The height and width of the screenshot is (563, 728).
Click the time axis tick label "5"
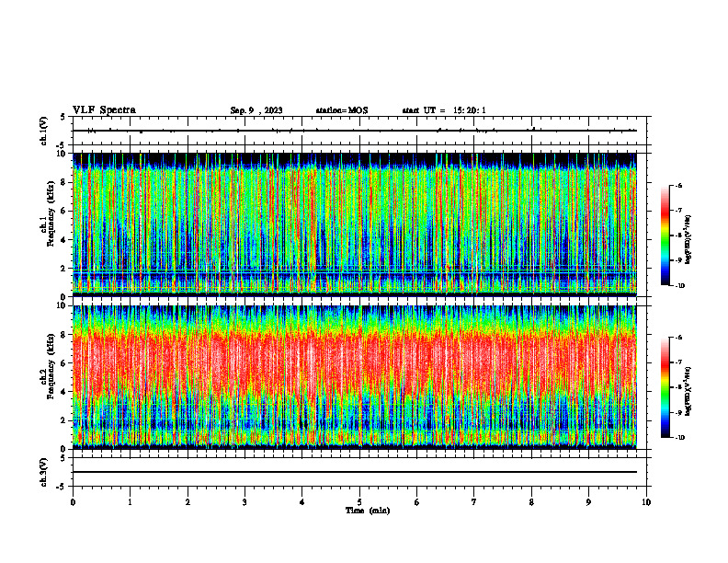(359, 502)
